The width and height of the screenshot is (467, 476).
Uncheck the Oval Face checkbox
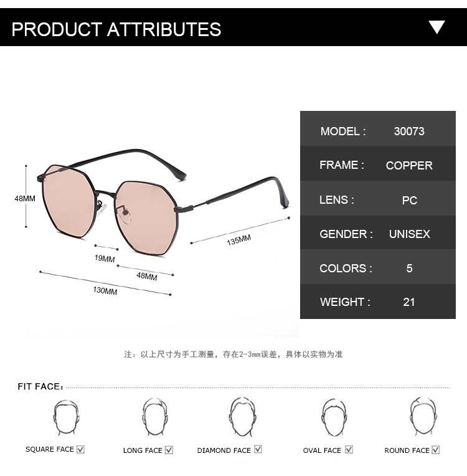click(x=349, y=449)
